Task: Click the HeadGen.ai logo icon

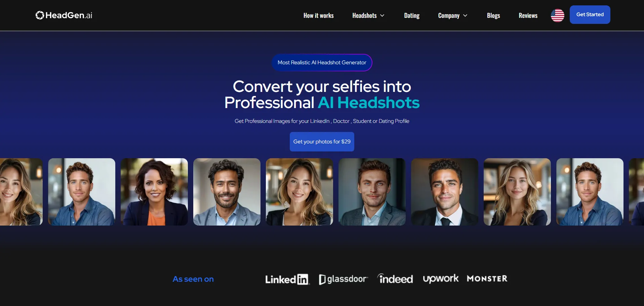Action: pyautogui.click(x=40, y=15)
